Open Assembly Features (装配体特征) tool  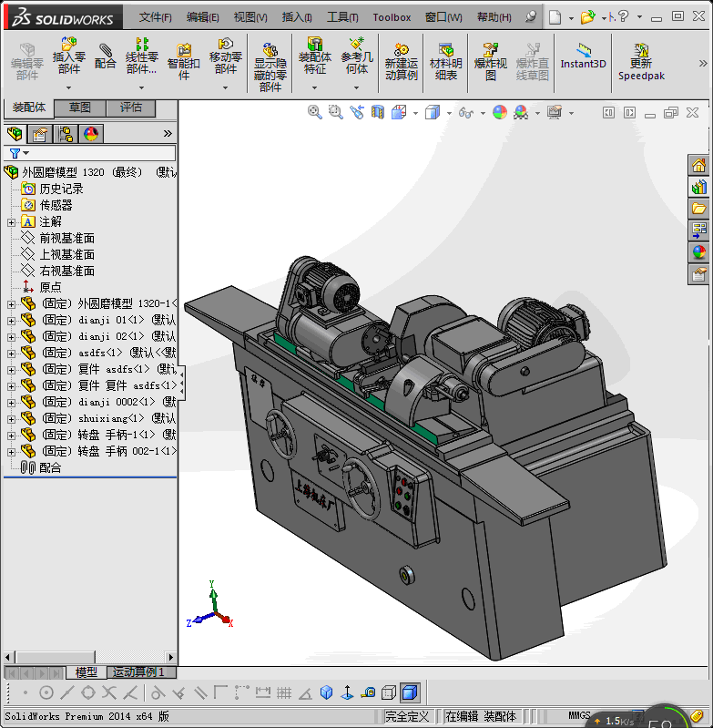[x=314, y=56]
